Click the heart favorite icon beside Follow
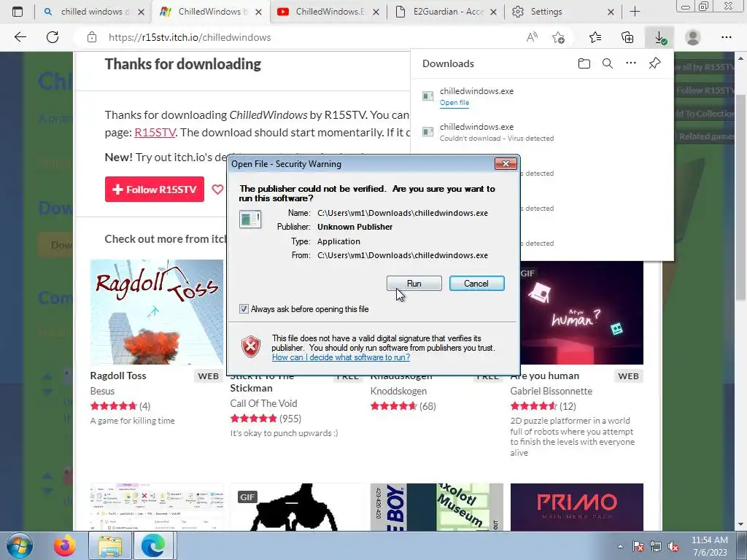 [217, 190]
